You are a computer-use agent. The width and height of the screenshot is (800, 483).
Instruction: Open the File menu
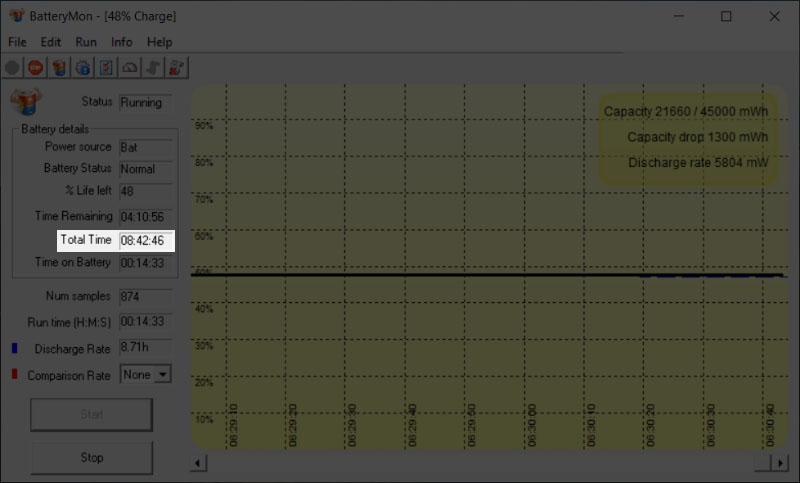click(17, 42)
